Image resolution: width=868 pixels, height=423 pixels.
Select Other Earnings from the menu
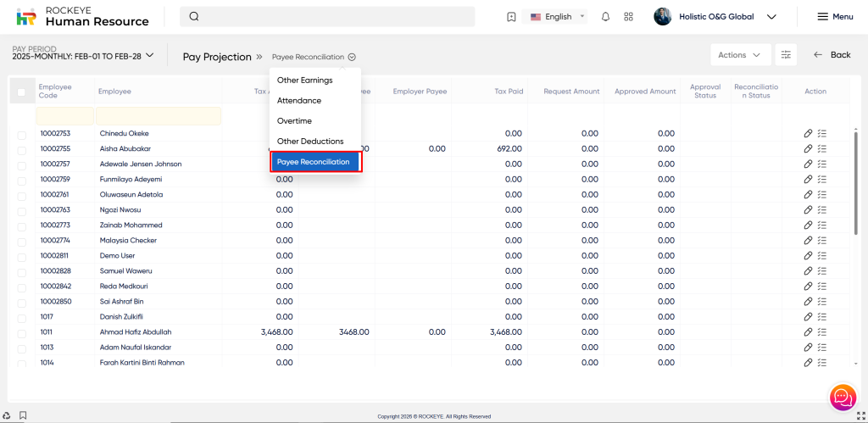click(x=304, y=81)
